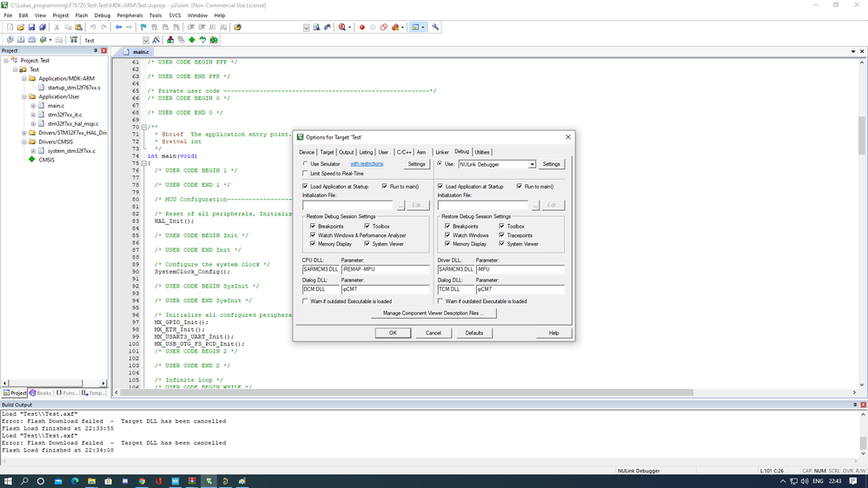Uncheck the Tracepoints checkbox
Image resolution: width=868 pixels, height=488 pixels.
click(502, 235)
